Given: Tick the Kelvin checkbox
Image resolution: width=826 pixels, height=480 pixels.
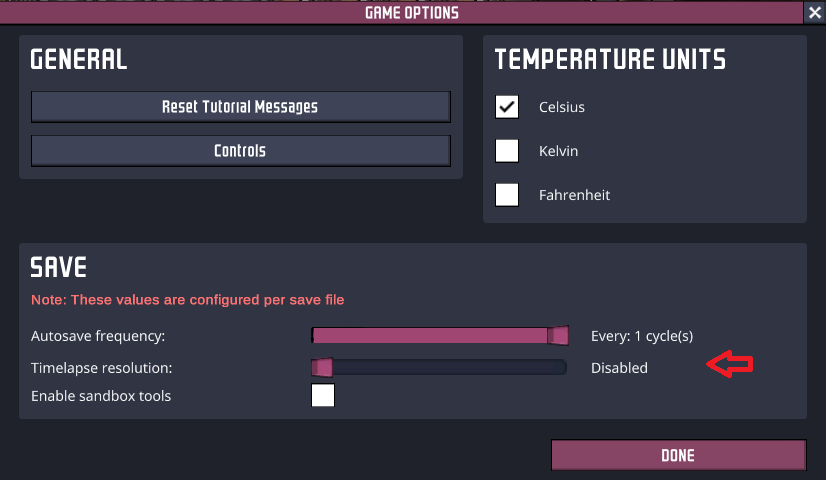Looking at the screenshot, I should point(507,151).
